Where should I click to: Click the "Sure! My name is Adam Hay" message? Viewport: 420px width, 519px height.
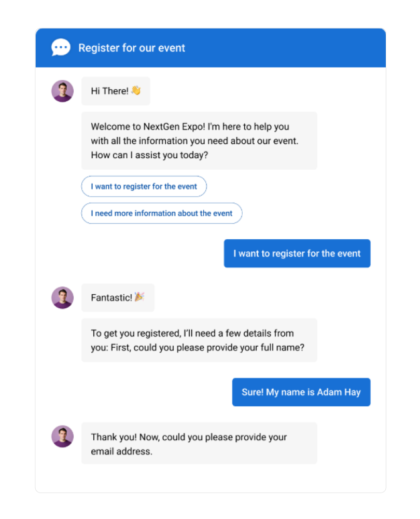tap(301, 392)
